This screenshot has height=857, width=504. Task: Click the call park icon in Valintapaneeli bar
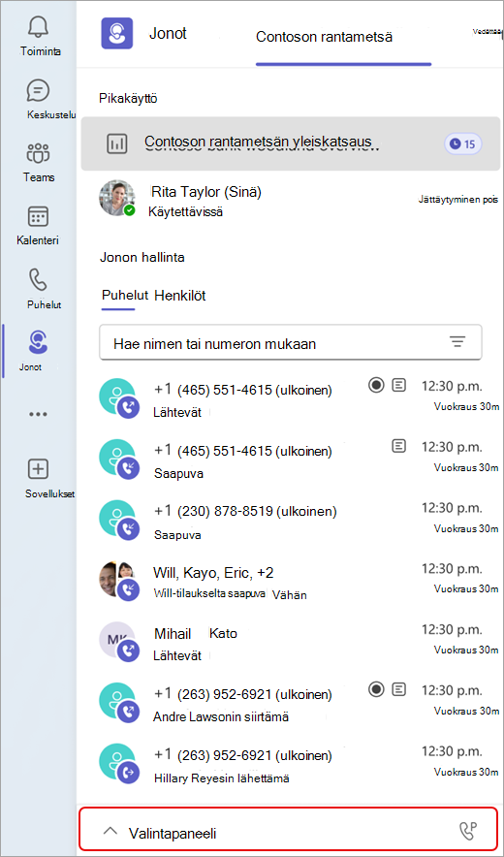tap(468, 832)
